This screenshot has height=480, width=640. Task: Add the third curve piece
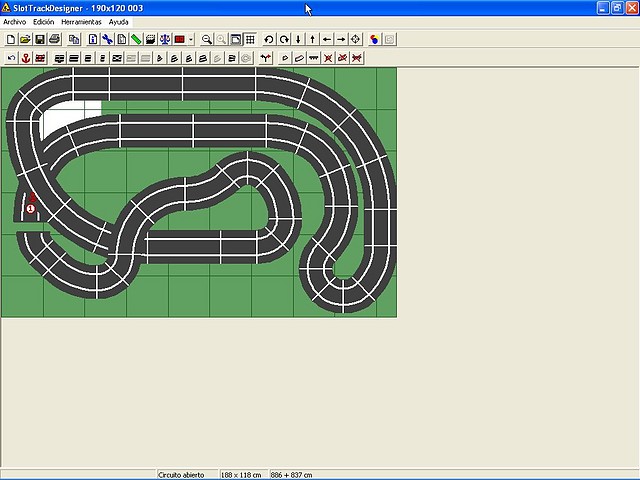(189, 58)
